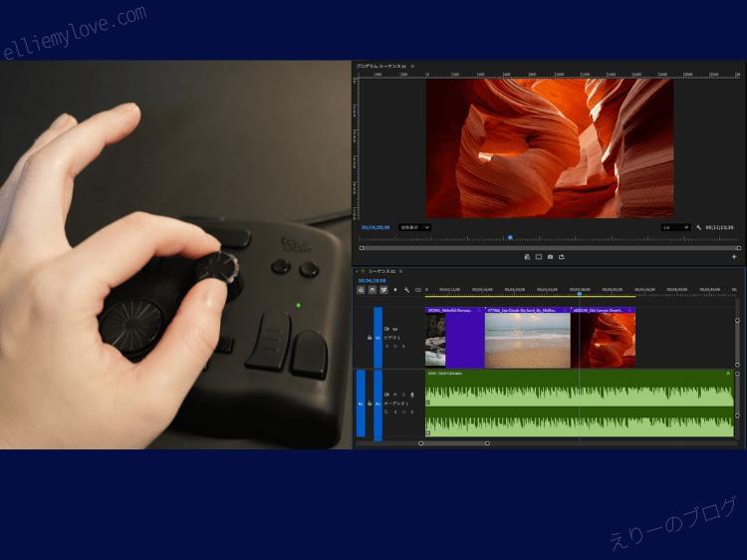This screenshot has height=560, width=747.
Task: Click the Export Frame camera icon
Action: (550, 257)
